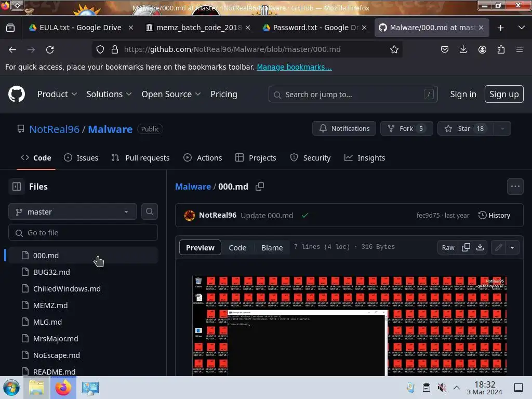Viewport: 532px width, 399px height.
Task: Switch file view to Code
Action: tap(237, 247)
